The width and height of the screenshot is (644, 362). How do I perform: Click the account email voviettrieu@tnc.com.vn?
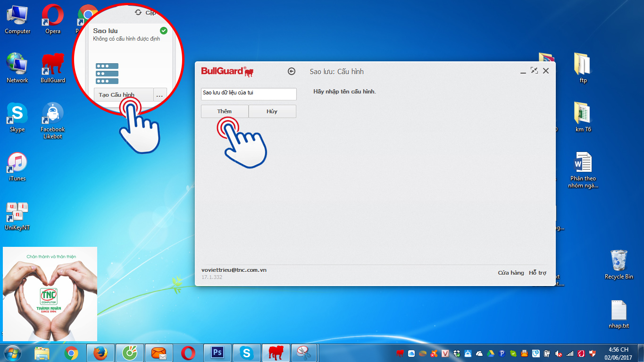pos(234,270)
